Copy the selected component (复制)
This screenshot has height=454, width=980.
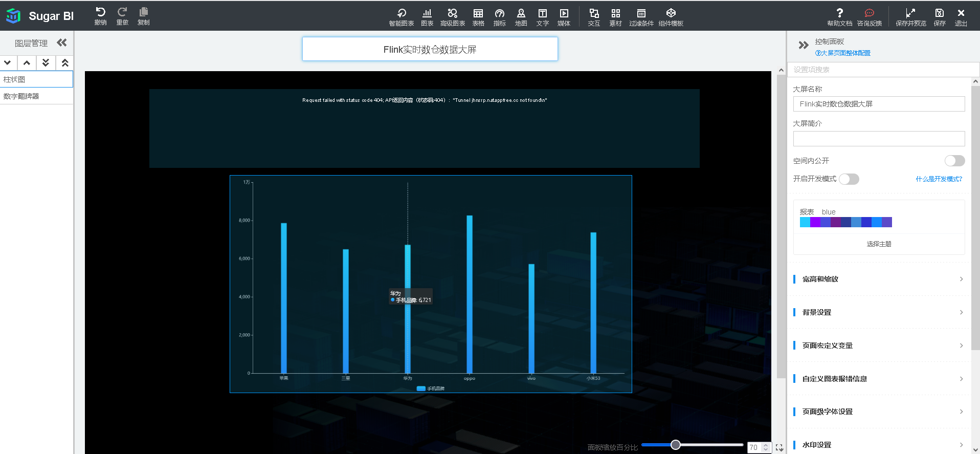tap(144, 16)
